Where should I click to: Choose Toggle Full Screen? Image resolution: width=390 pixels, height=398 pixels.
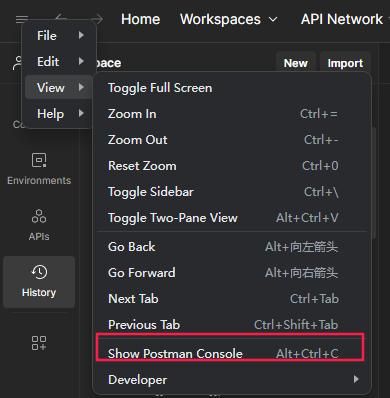click(232, 88)
